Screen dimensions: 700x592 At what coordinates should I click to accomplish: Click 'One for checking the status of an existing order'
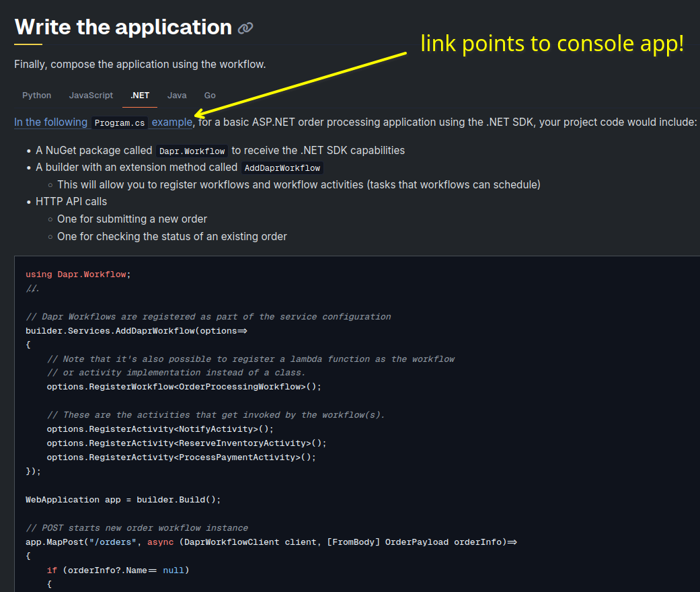172,236
